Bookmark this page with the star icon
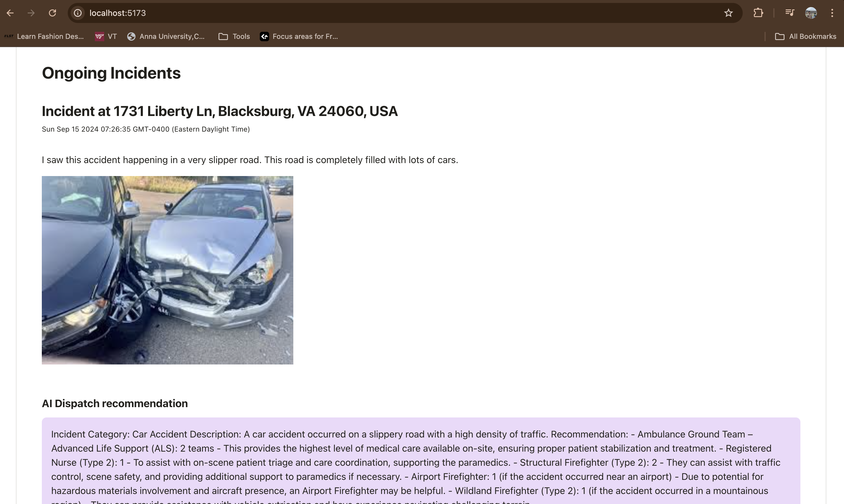Screen dimensions: 844x504 point(728,13)
